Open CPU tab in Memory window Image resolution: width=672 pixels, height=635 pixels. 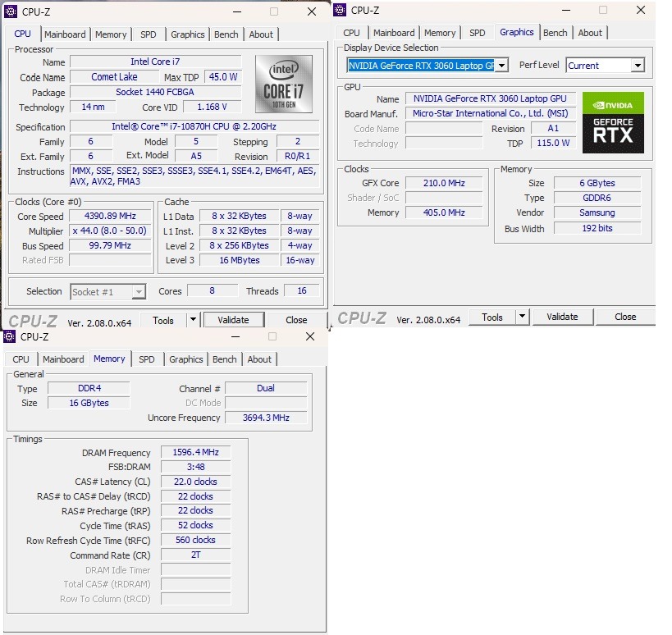[x=21, y=359]
